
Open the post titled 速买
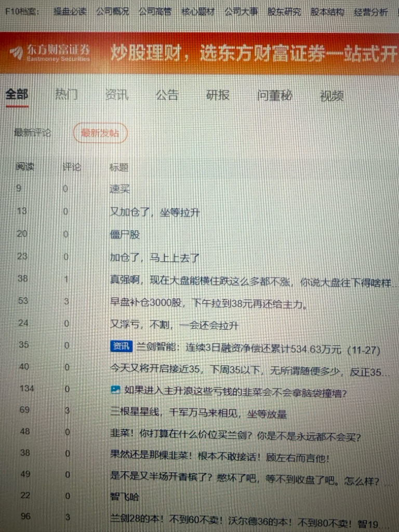point(119,189)
